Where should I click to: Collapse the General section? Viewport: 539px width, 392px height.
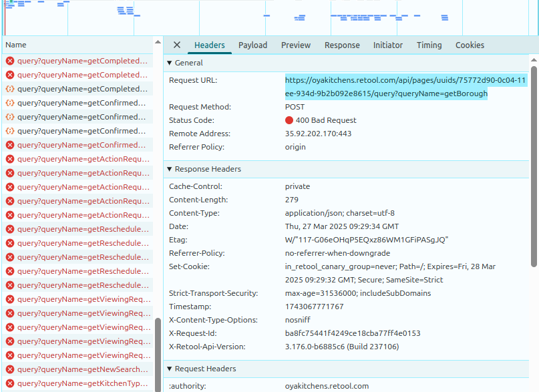coord(170,63)
